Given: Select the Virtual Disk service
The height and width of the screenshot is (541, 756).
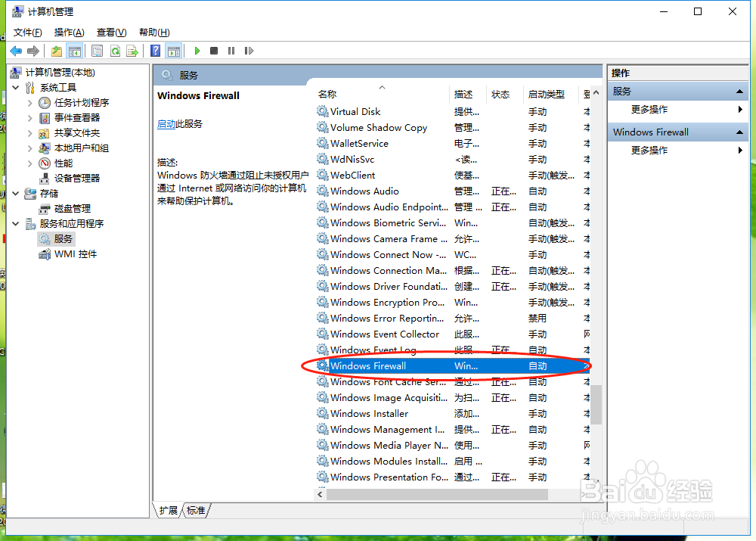Looking at the screenshot, I should coord(453,111).
